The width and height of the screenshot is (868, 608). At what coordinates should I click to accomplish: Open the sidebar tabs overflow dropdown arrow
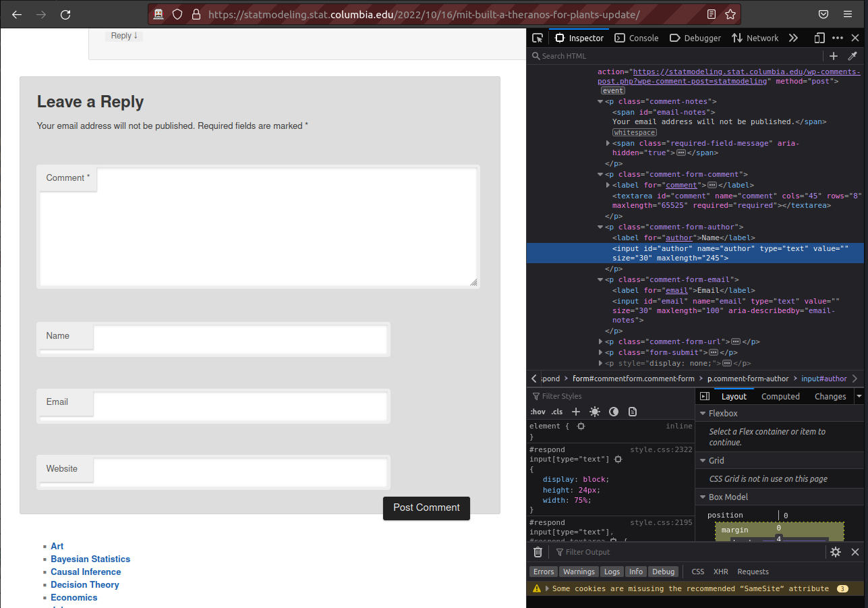coord(859,397)
